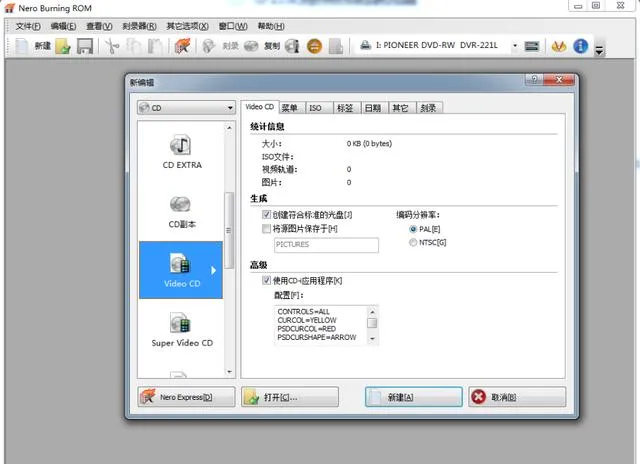Open the PIONEER DVD-RW recorder dropdown
Image resolution: width=640 pixels, height=464 pixels.
[x=515, y=45]
